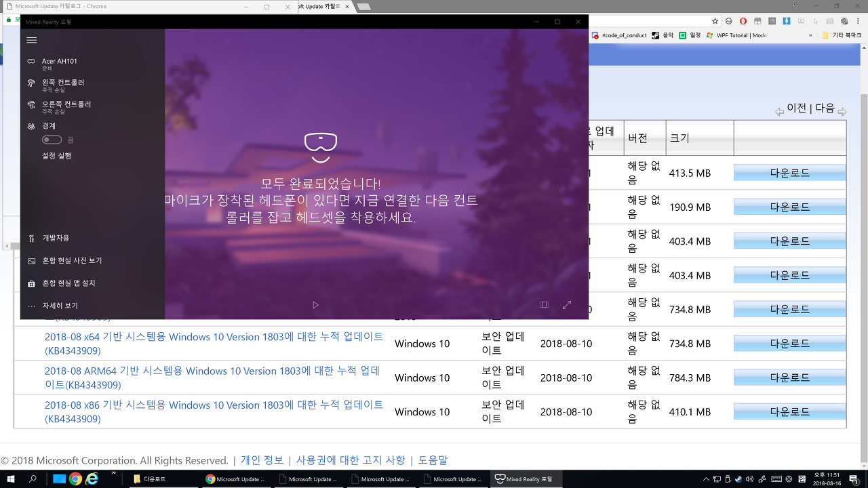
Task: Open the 기타 북마크 folder
Action: [x=842, y=35]
